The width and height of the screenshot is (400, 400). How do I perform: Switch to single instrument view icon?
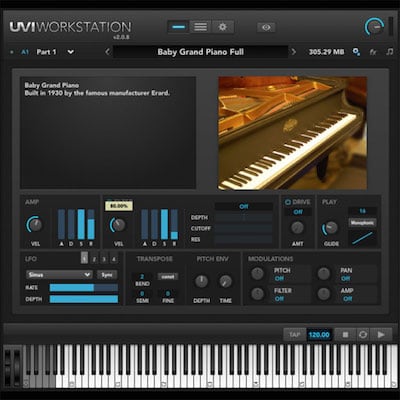179,27
